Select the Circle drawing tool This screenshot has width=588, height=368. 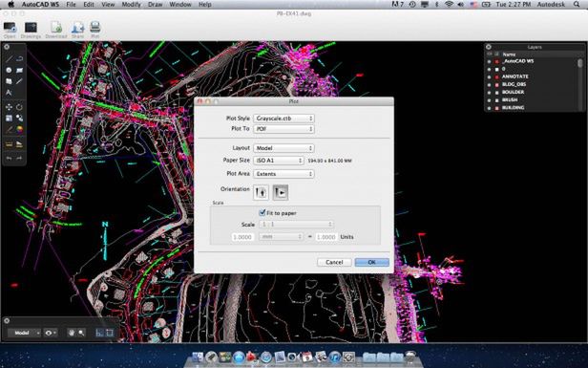pyautogui.click(x=9, y=70)
